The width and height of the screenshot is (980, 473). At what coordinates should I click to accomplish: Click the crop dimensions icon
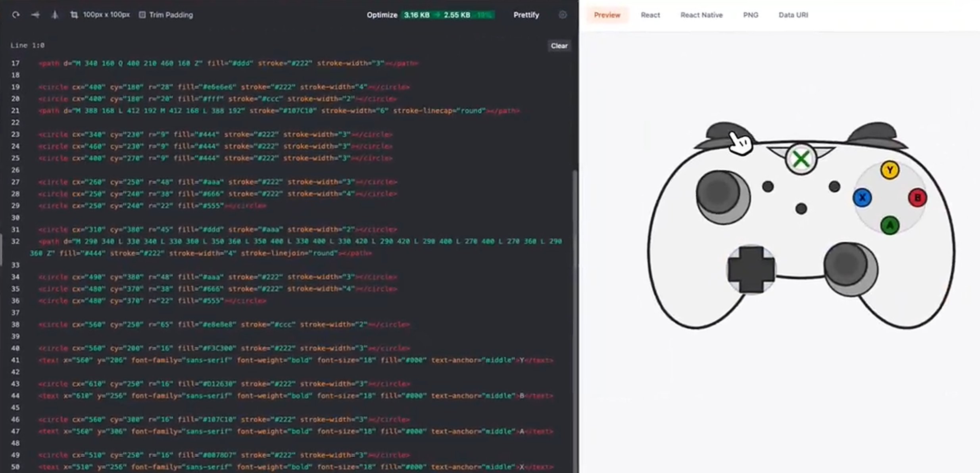[74, 15]
